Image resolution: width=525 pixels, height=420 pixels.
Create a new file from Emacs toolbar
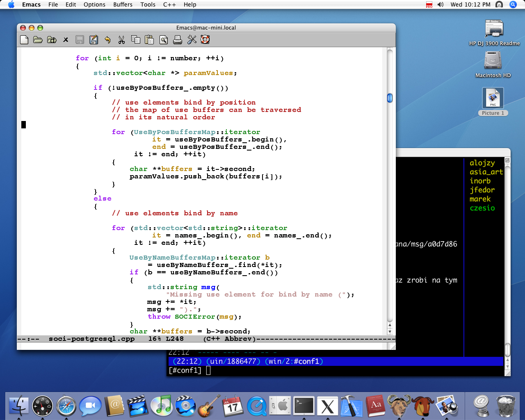pyautogui.click(x=24, y=40)
